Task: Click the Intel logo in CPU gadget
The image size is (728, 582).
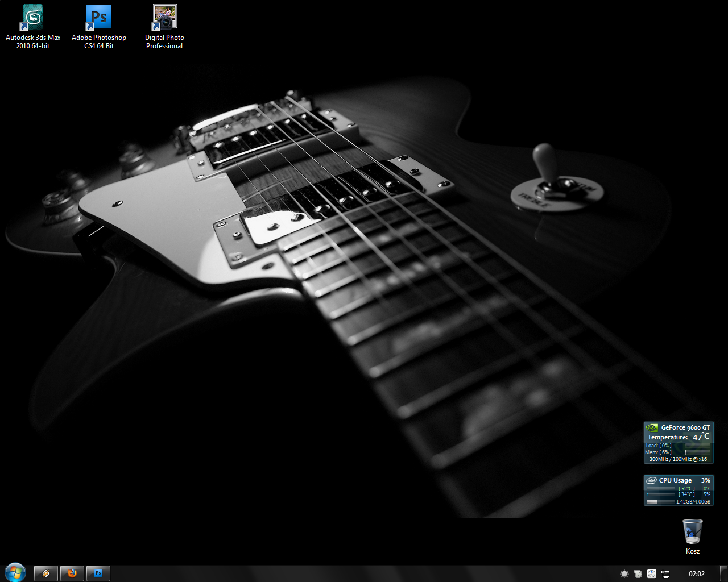Action: pos(651,480)
